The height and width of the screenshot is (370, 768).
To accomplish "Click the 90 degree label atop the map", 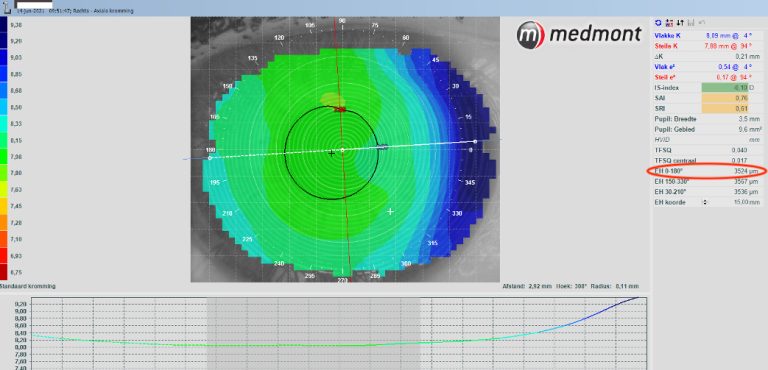I will (342, 21).
